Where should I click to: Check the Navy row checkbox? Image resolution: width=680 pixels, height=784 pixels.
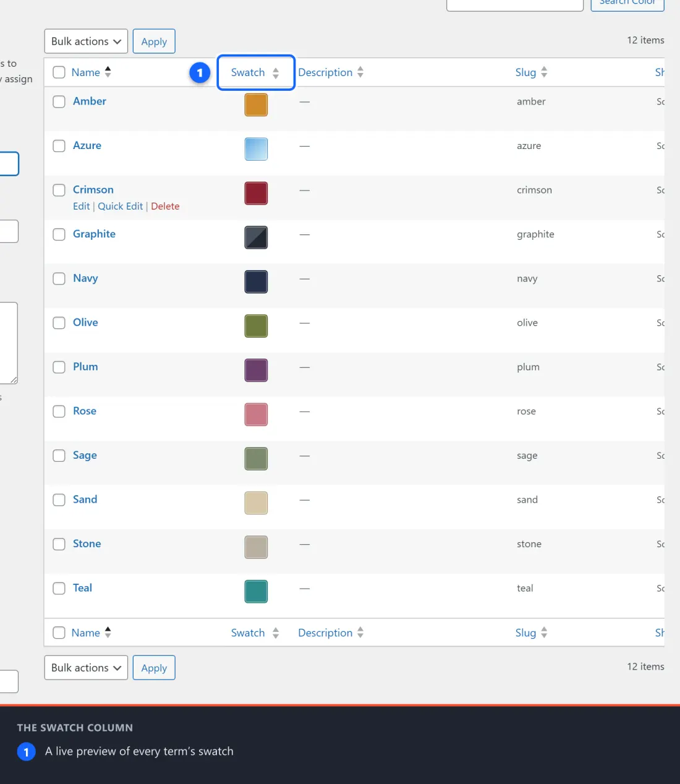coord(59,278)
